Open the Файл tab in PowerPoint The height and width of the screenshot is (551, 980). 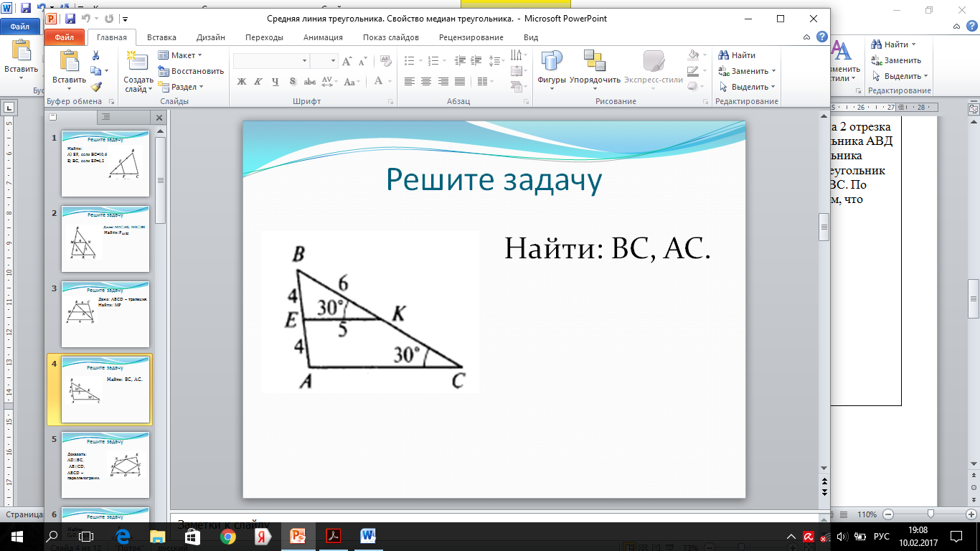coord(65,37)
